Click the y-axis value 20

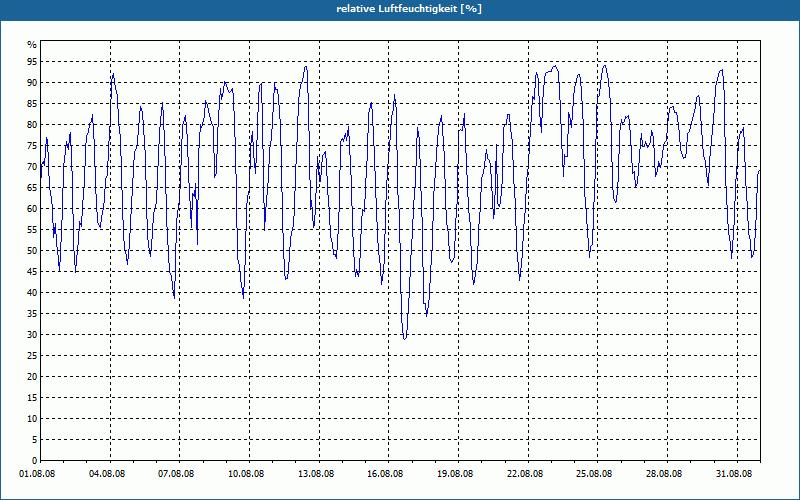pos(32,377)
